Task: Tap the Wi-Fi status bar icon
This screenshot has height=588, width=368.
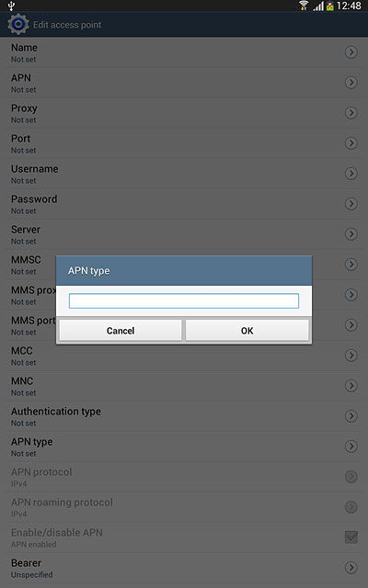Action: (x=304, y=6)
